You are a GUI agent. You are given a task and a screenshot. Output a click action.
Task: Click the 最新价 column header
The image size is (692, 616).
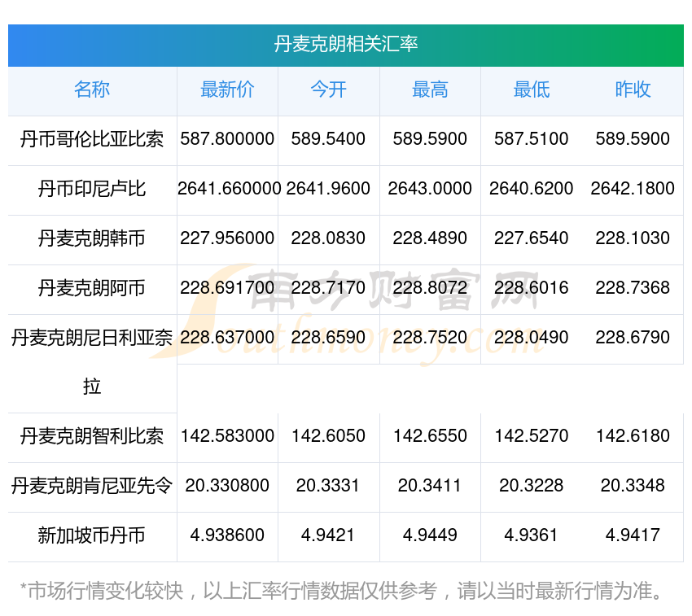pos(227,90)
